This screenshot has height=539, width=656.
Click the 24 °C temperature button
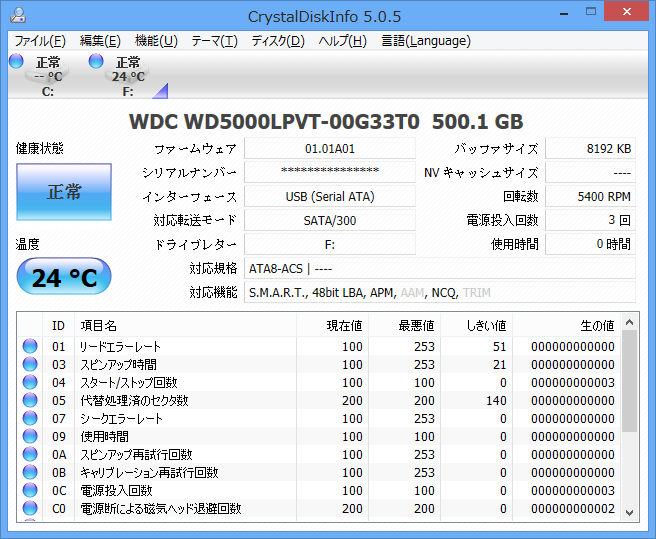pyautogui.click(x=64, y=277)
